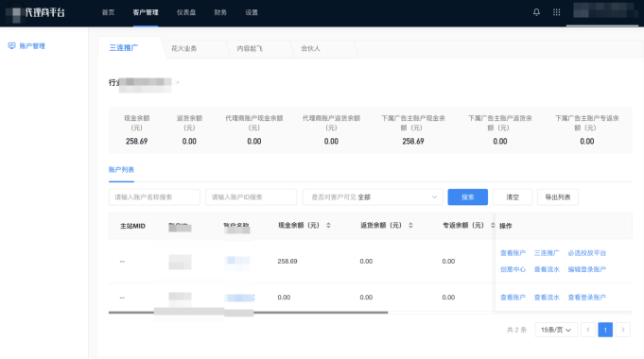Open 客户管理 in top navigation
The height and width of the screenshot is (359, 644).
coord(146,12)
